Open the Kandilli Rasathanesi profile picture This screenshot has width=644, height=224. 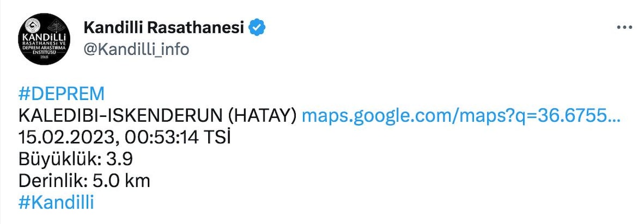[x=45, y=39]
